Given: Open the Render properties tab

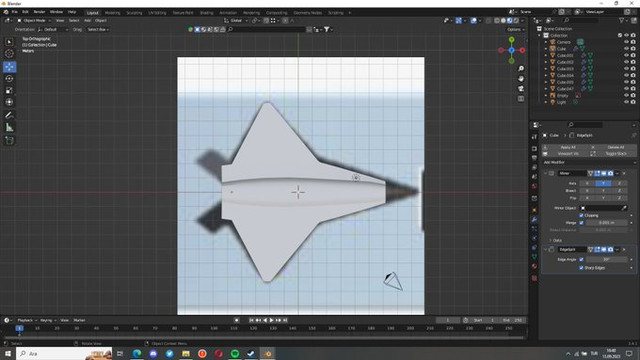Looking at the screenshot, I should (x=534, y=149).
